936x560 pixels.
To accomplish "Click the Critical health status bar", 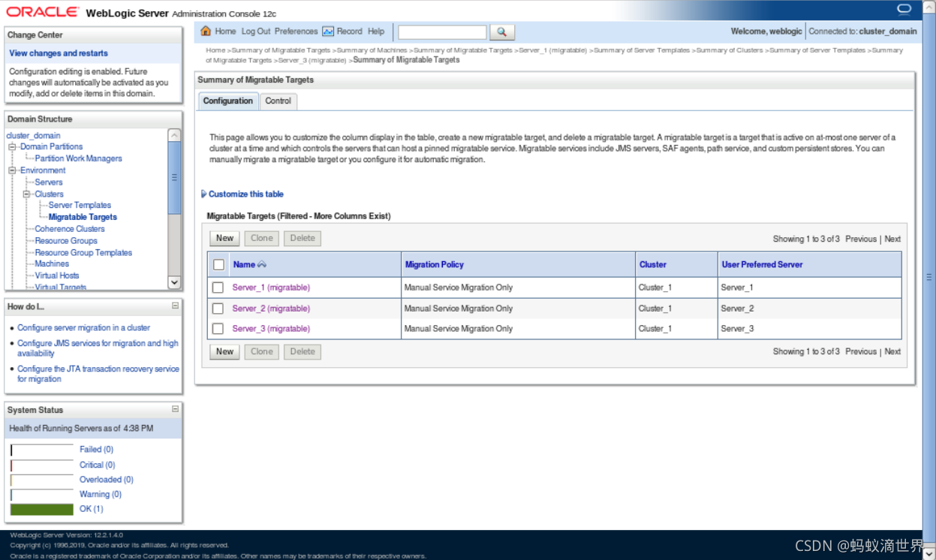I will point(42,465).
